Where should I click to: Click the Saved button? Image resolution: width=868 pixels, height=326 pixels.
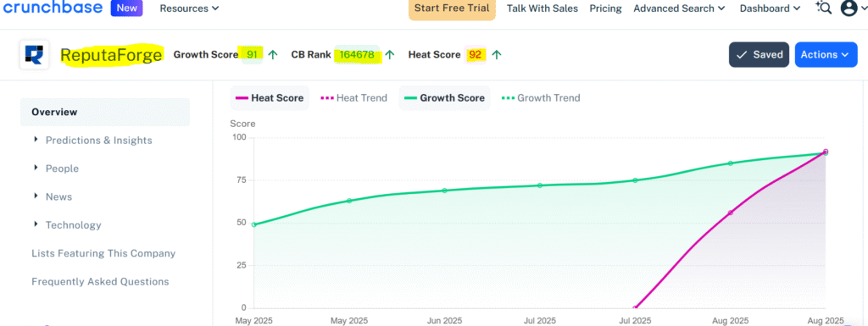coord(759,55)
